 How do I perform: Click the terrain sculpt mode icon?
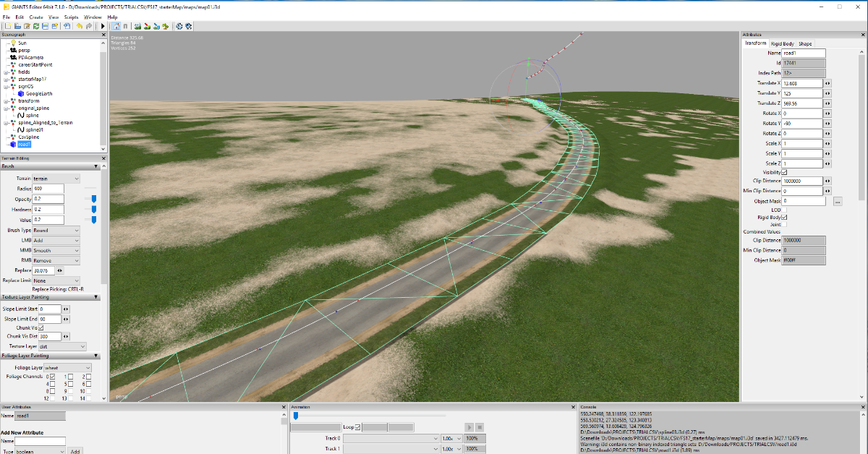click(x=137, y=26)
